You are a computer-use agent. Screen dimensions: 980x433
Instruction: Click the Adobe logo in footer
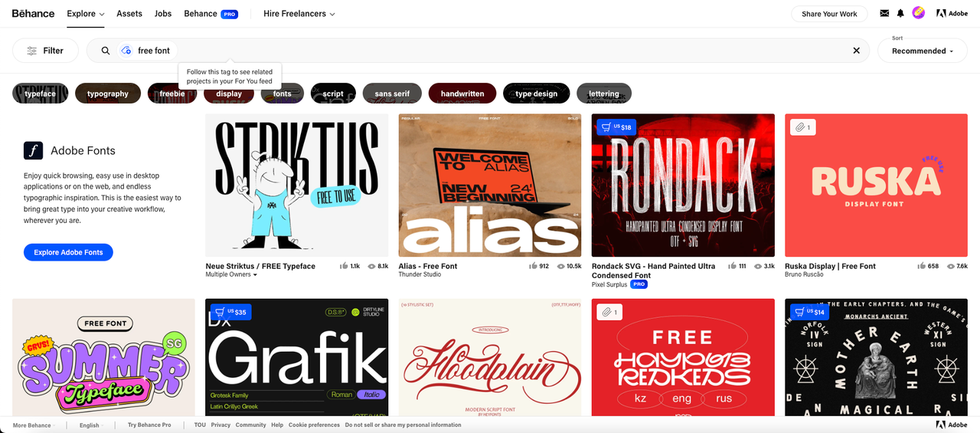952,425
